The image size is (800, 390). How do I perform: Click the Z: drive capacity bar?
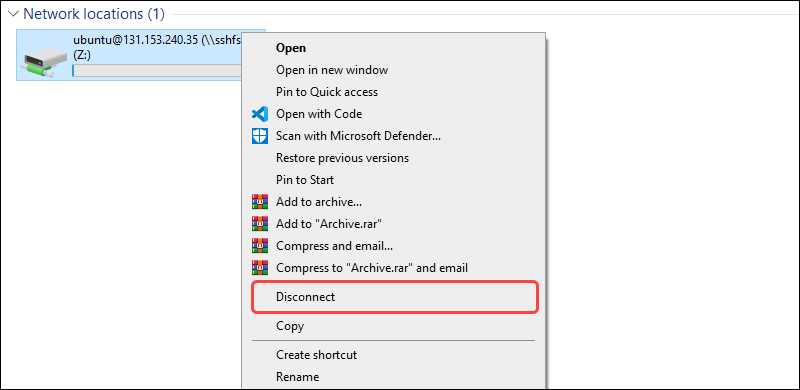pyautogui.click(x=157, y=71)
